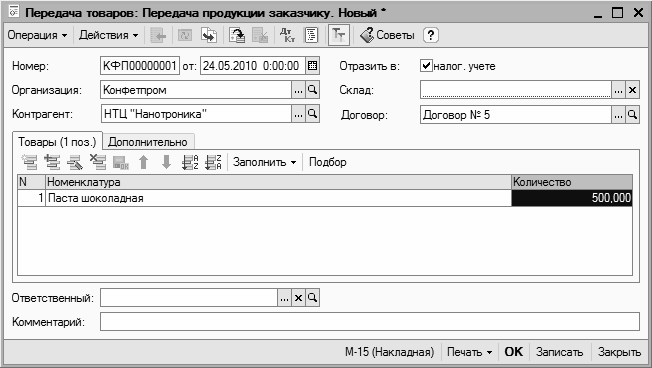Open selection list for Договор
Screen dimensions: 652x368
tap(618, 115)
